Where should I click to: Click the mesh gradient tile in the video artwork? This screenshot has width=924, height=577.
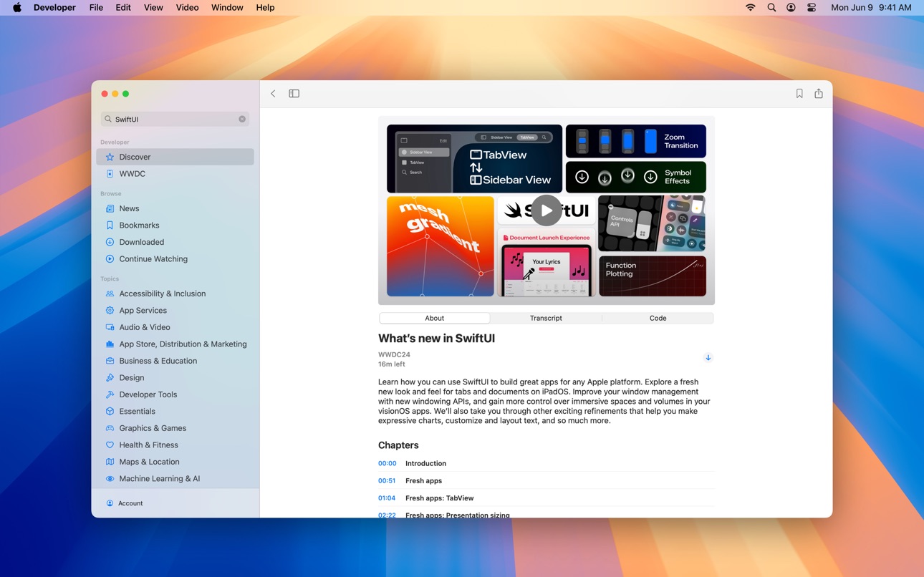(x=441, y=246)
